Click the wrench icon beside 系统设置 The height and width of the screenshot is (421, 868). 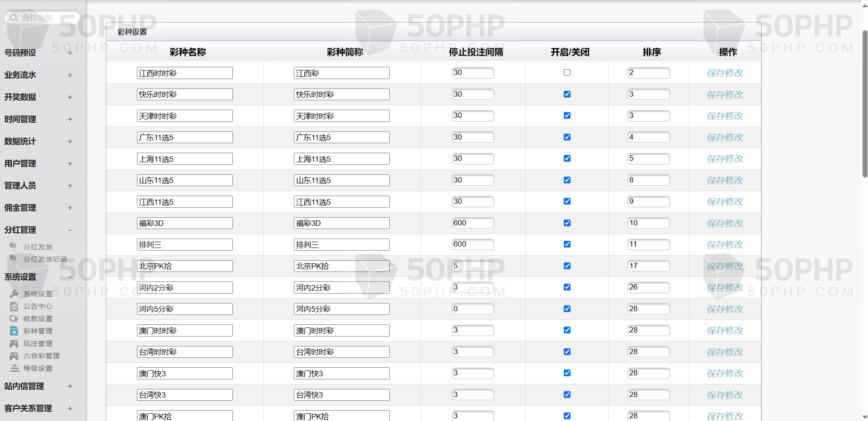[x=14, y=294]
